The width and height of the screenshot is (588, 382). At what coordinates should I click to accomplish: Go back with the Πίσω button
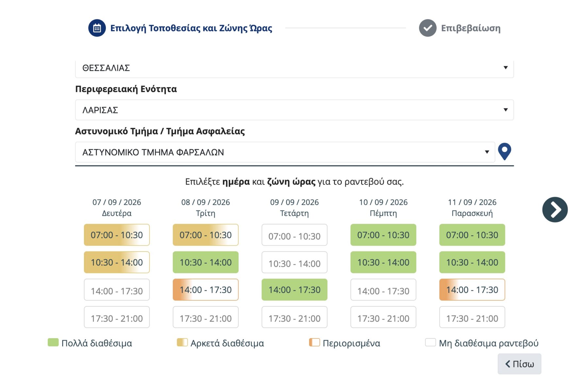point(519,364)
